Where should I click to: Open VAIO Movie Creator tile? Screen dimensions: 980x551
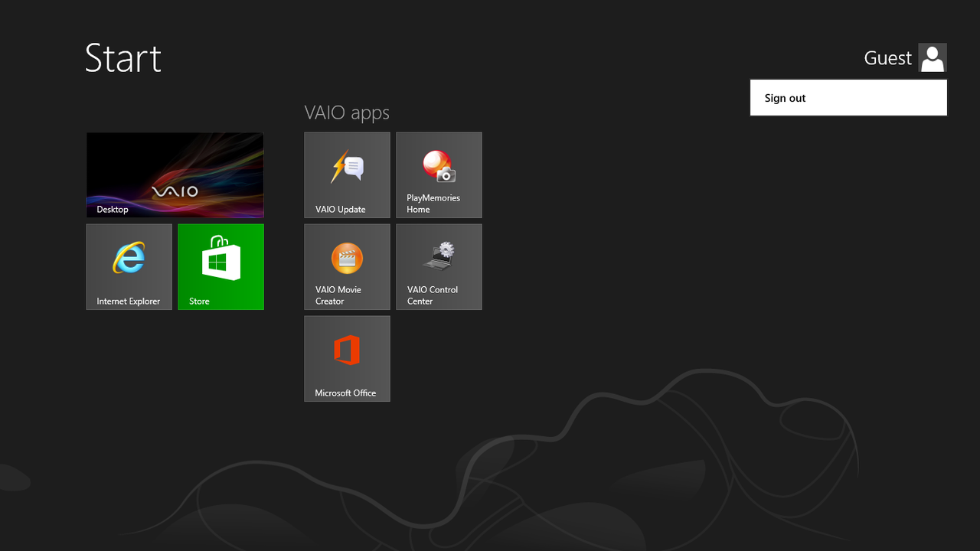coord(347,267)
